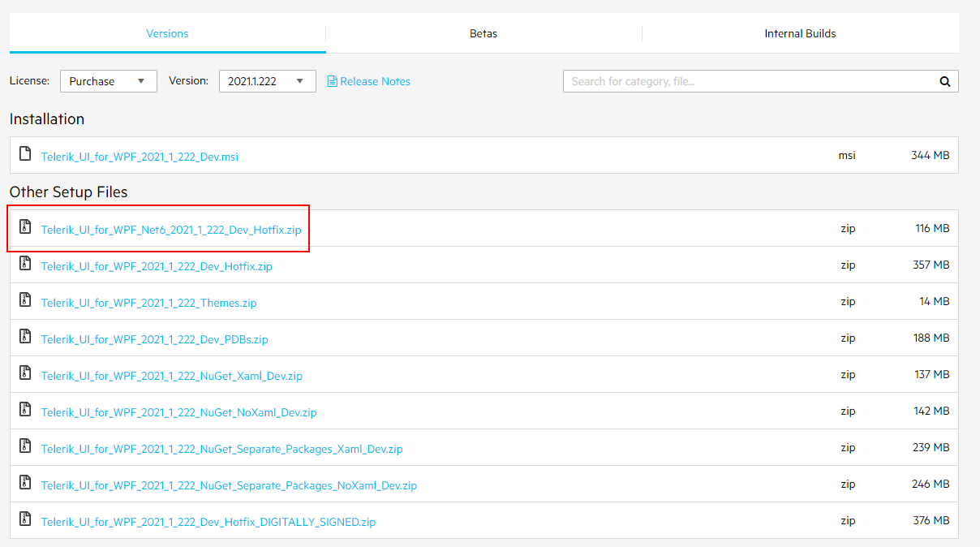Download the 2021_1_222_Dev_PDBs.zip file
Viewport: 980px width, 547px height.
155,339
